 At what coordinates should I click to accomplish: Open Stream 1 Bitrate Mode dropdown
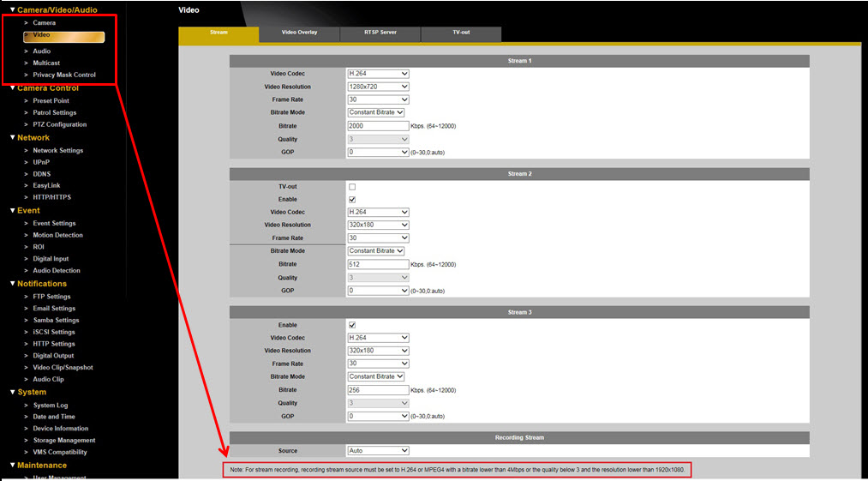coord(376,112)
